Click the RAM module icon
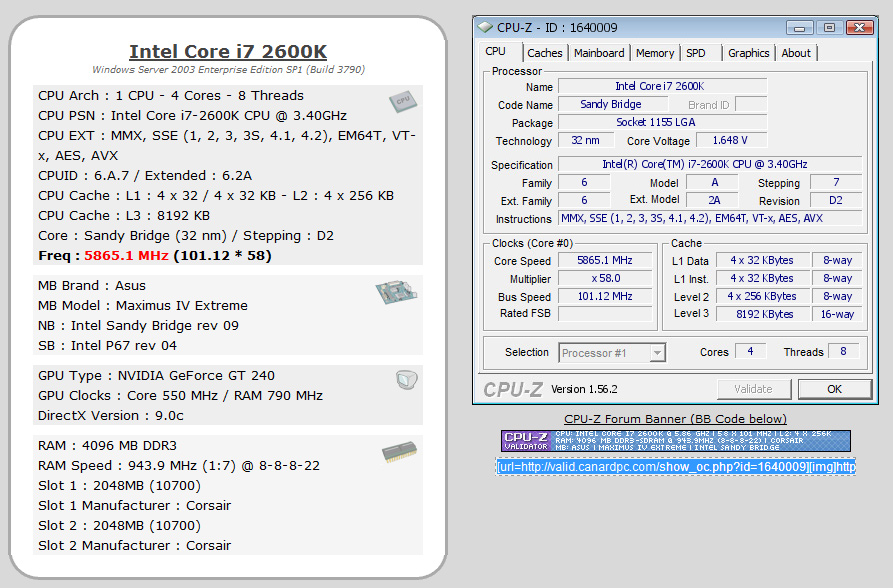This screenshot has height=588, width=893. (399, 452)
